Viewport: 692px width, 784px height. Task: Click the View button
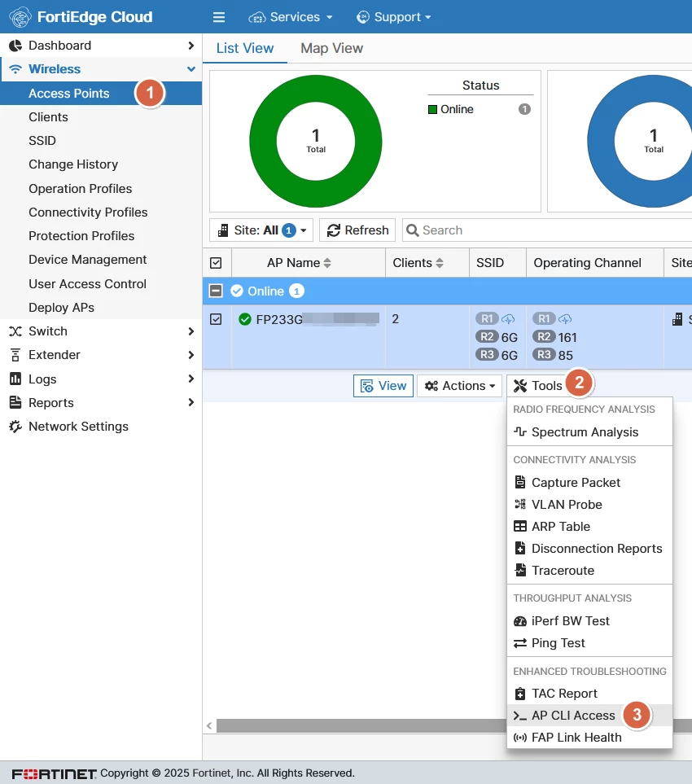pos(383,386)
